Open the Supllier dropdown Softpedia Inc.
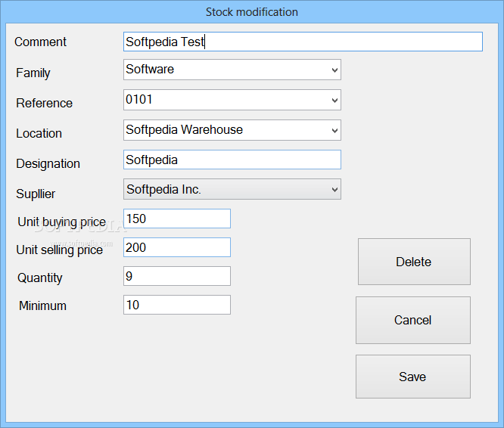The image size is (504, 428). coord(232,189)
